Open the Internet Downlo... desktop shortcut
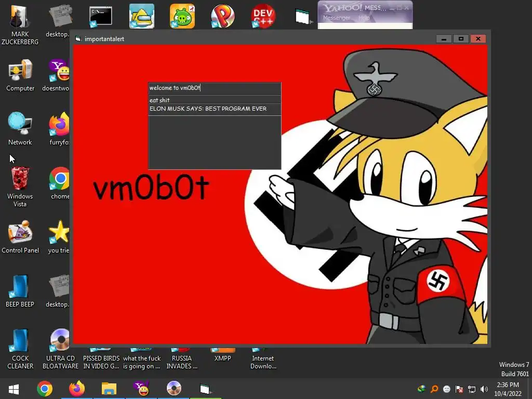Viewport: 532px width, 399px height. click(263, 358)
